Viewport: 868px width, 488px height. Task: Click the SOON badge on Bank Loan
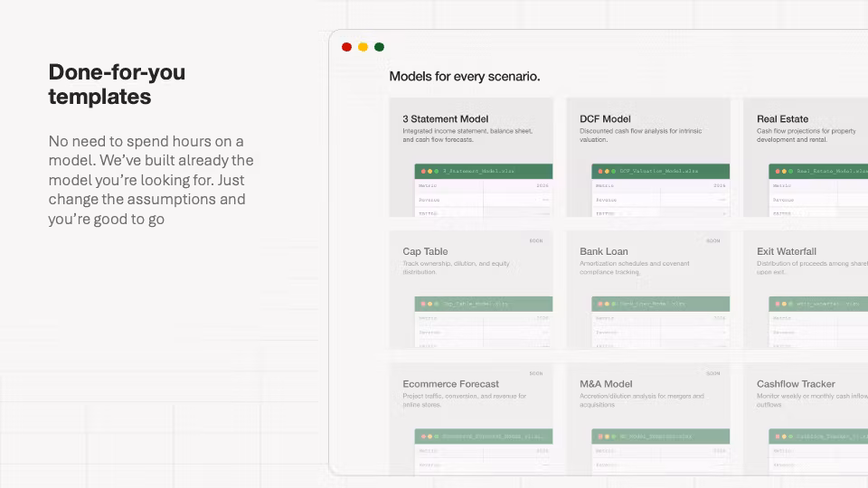tap(713, 240)
